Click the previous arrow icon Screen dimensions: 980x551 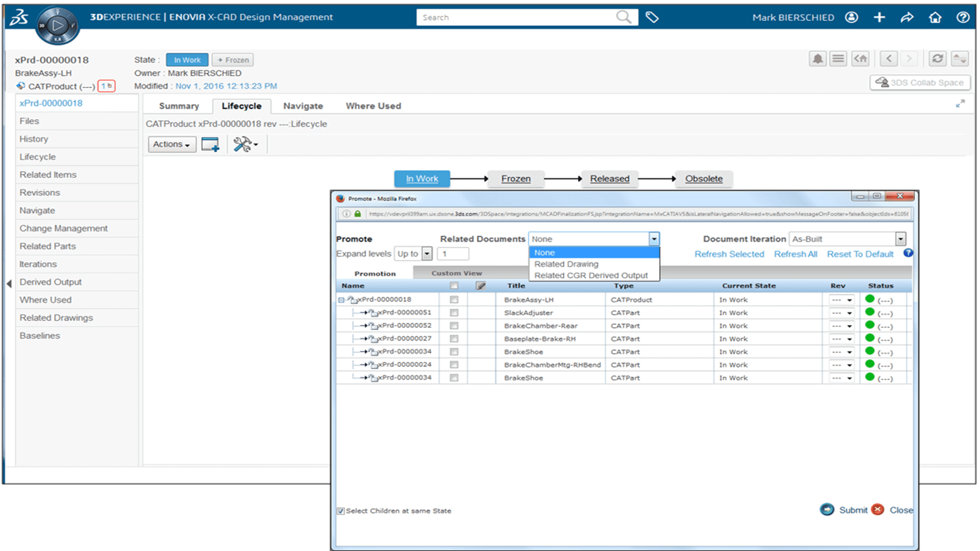click(x=889, y=59)
